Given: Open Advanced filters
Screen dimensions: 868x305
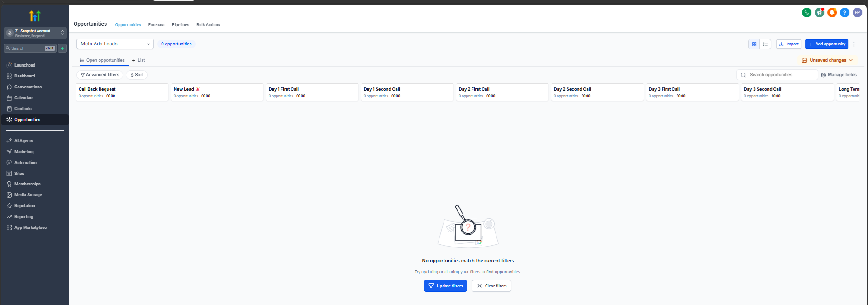Looking at the screenshot, I should point(100,75).
